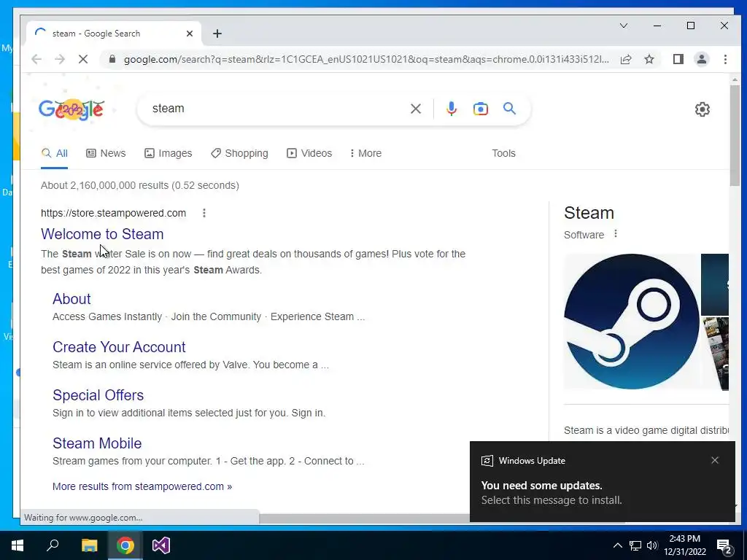Open the network status tray icon

tap(635, 545)
